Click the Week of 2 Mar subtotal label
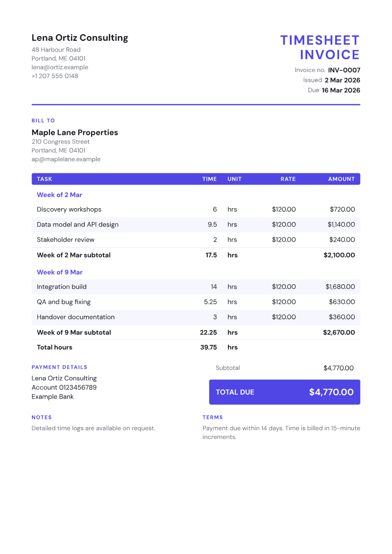 (73, 255)
